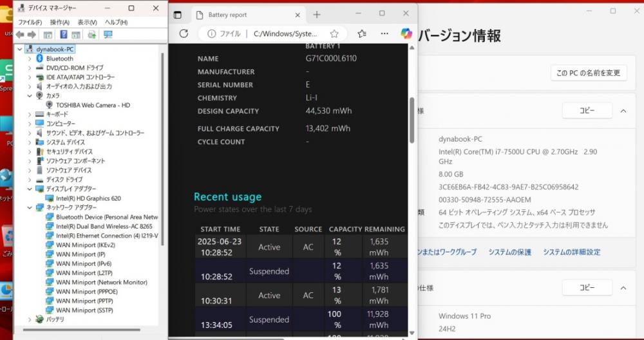Select the WAN Miniport (IKEv2) icon
The image size is (644, 340).
pyautogui.click(x=50, y=245)
